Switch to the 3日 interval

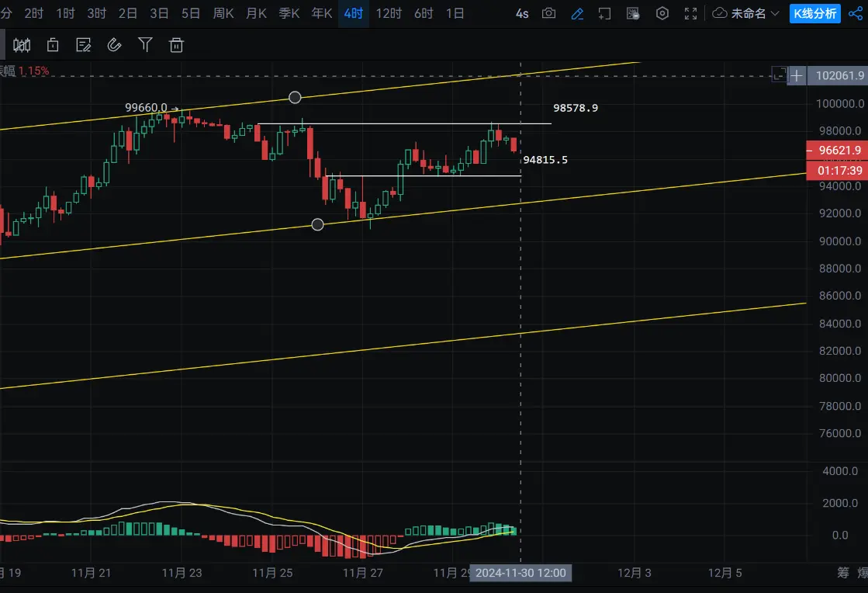[x=160, y=13]
